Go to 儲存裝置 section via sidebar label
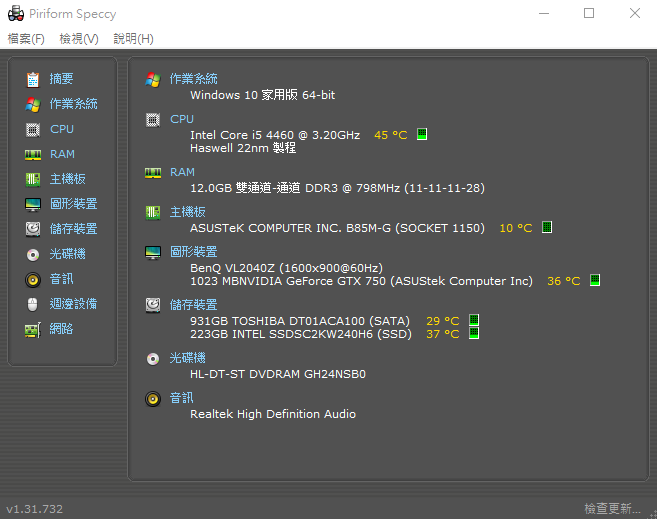 coord(73,229)
